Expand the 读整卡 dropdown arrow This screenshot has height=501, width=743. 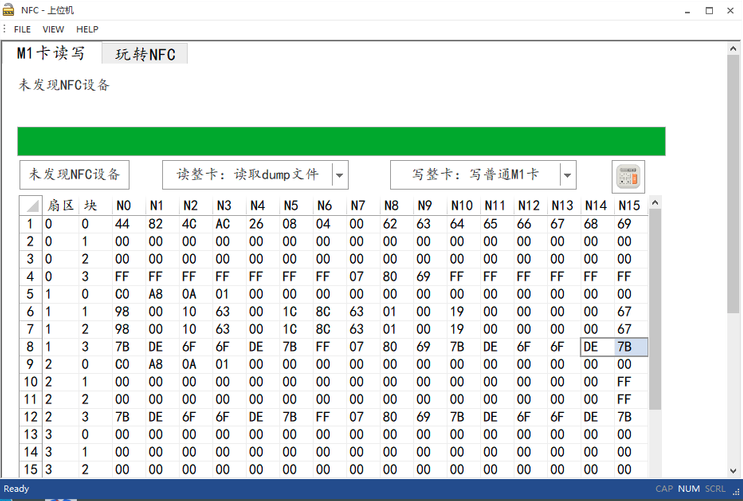point(340,175)
